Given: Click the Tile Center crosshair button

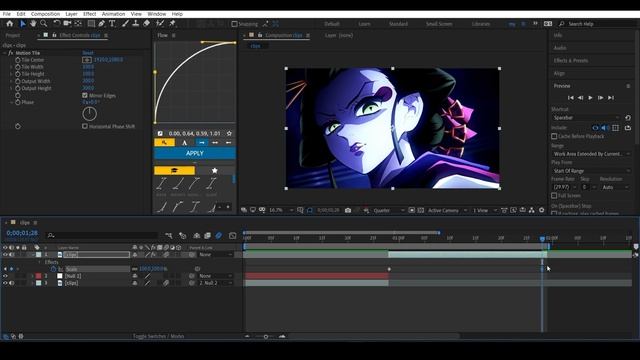Looking at the screenshot, I should pyautogui.click(x=87, y=60).
